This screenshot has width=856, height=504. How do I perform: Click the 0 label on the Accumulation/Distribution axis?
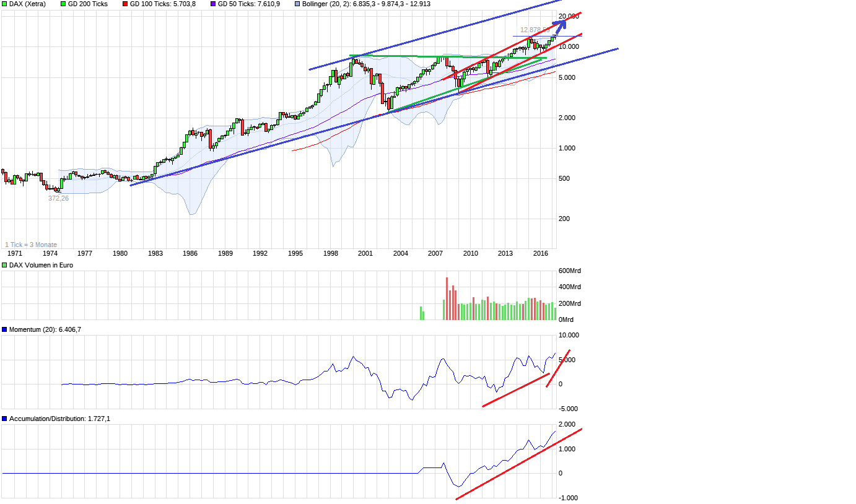click(561, 473)
